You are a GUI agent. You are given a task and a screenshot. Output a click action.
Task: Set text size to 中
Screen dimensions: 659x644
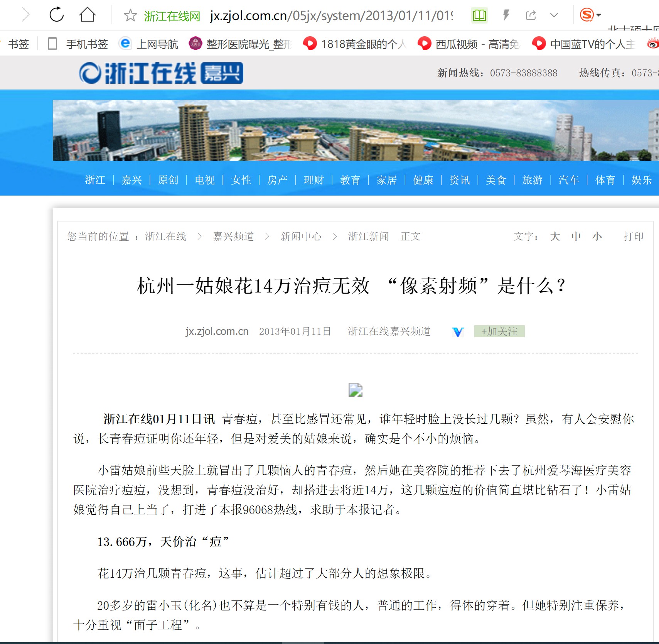[x=576, y=236]
